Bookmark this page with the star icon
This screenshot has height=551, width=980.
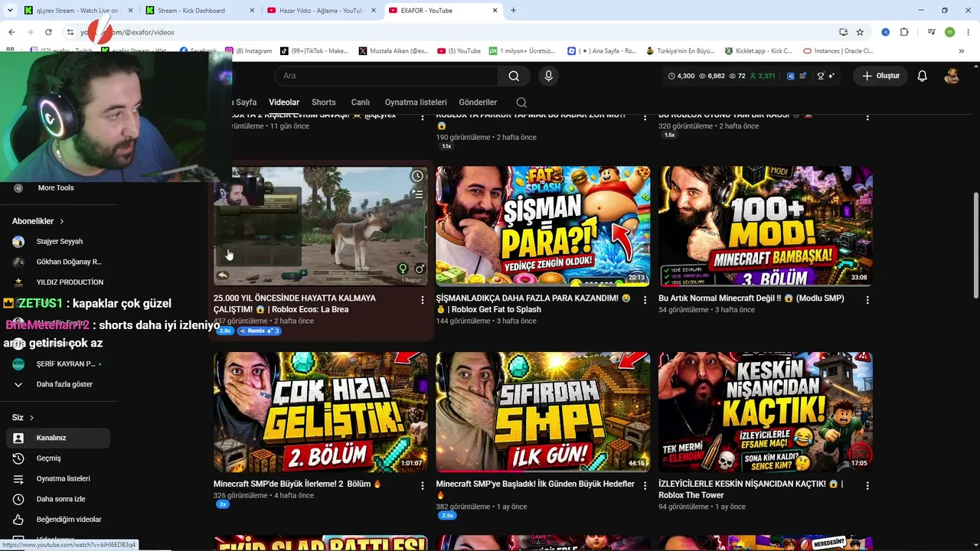point(860,32)
